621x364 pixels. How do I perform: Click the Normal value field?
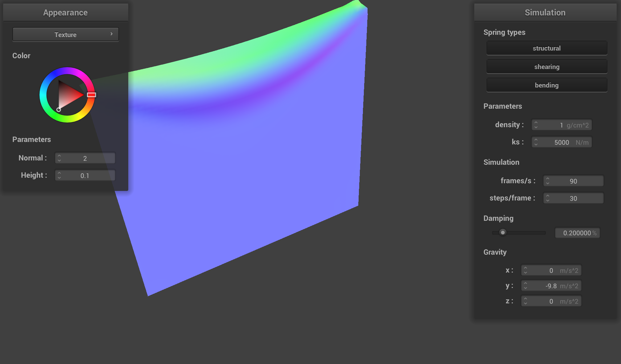point(85,158)
